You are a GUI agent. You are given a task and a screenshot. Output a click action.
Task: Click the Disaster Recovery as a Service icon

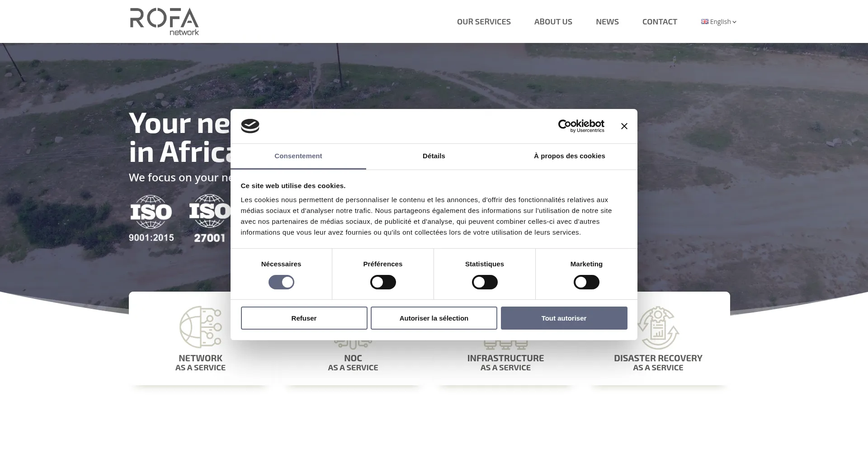[658, 328]
